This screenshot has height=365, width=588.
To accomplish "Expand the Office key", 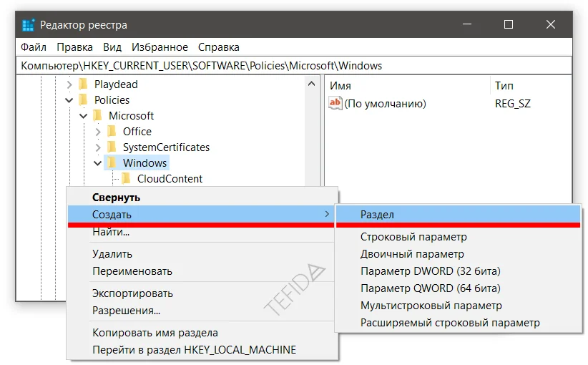I will (98, 132).
